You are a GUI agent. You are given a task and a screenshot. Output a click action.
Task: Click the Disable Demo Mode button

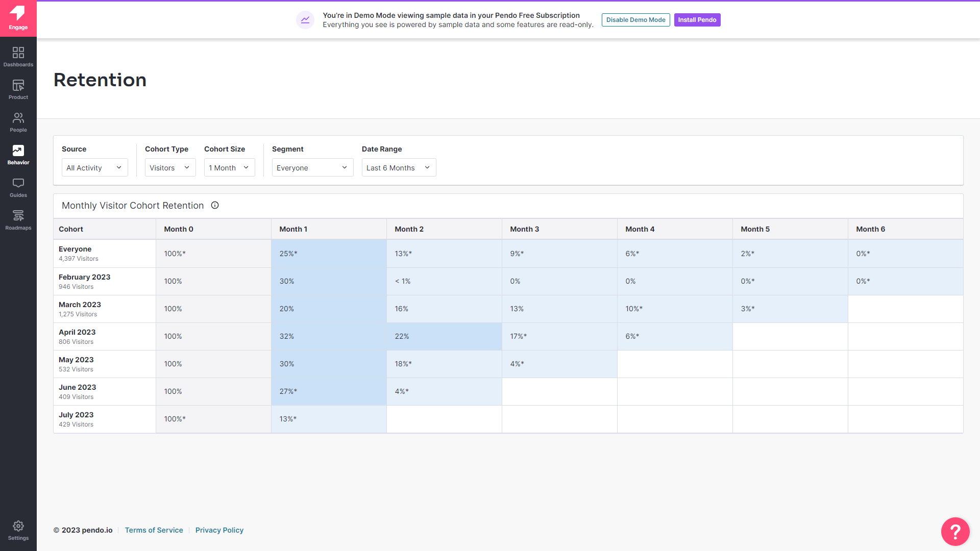click(x=635, y=20)
